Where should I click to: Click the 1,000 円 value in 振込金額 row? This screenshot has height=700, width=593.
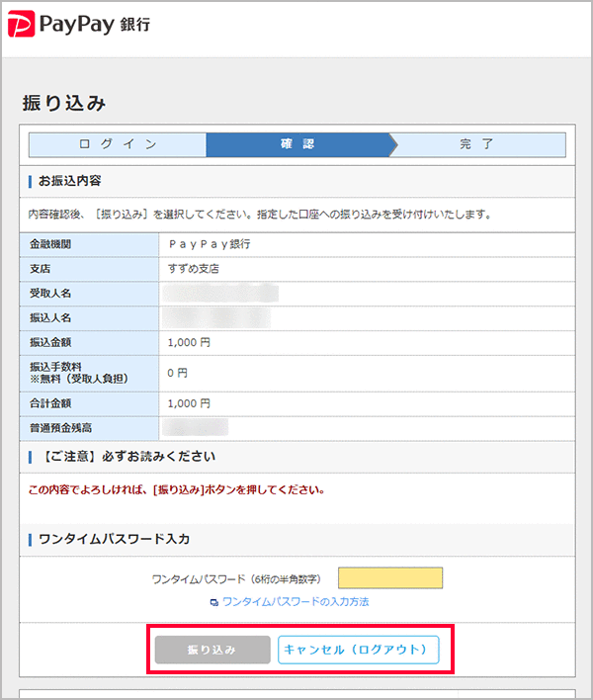point(189,342)
